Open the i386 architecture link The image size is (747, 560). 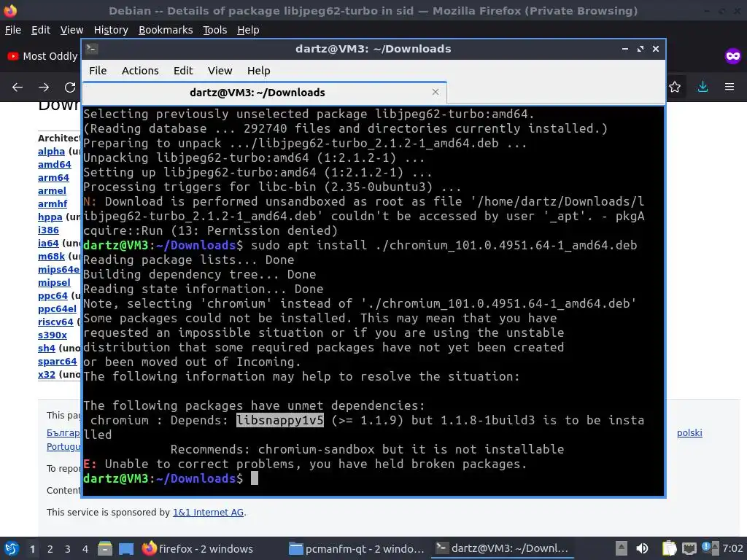[48, 230]
